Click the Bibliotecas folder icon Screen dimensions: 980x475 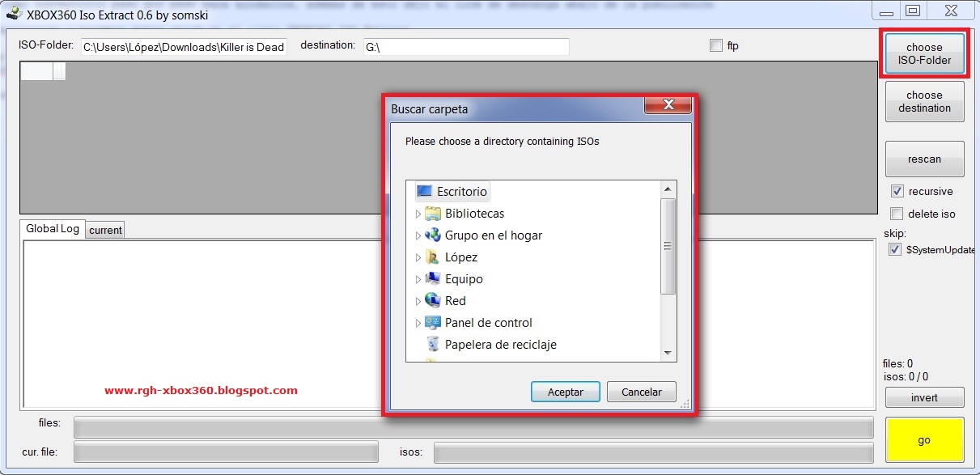click(433, 214)
